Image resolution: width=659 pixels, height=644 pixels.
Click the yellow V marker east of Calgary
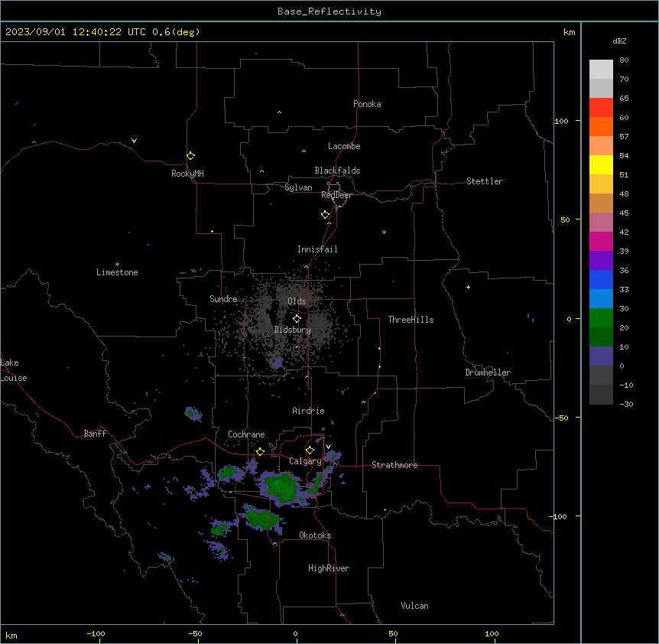tap(328, 447)
